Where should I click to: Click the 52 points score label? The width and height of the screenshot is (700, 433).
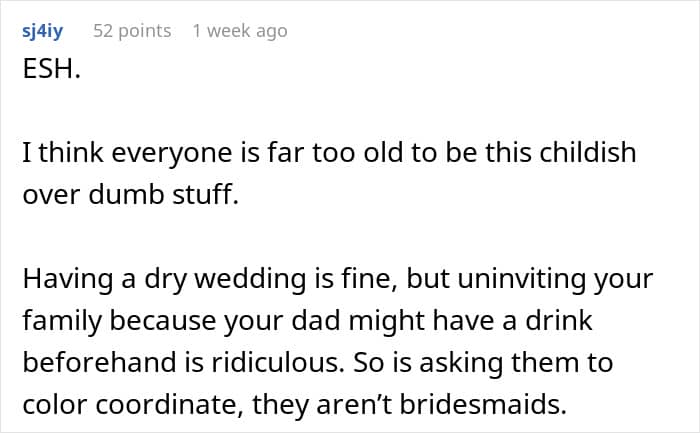132,31
